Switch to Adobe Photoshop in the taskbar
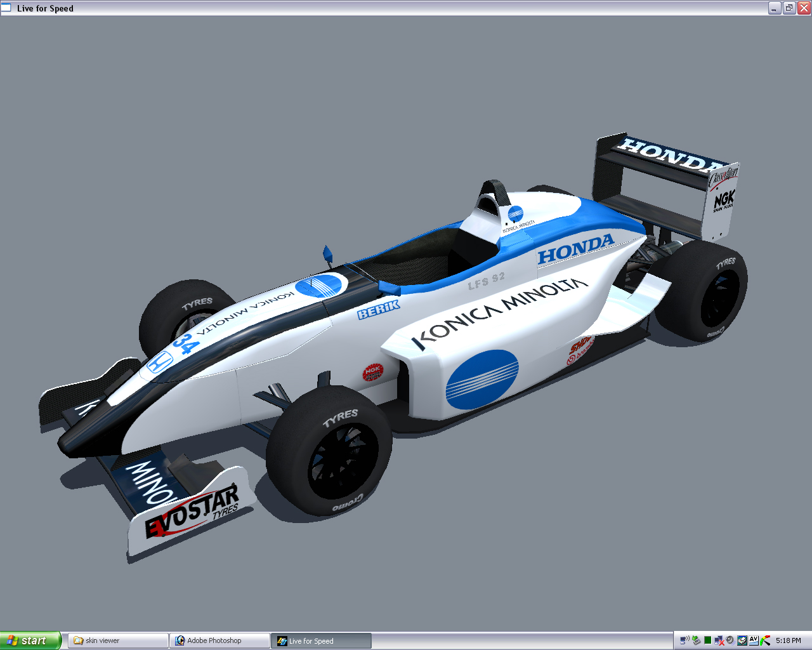This screenshot has height=650, width=812. [x=219, y=640]
